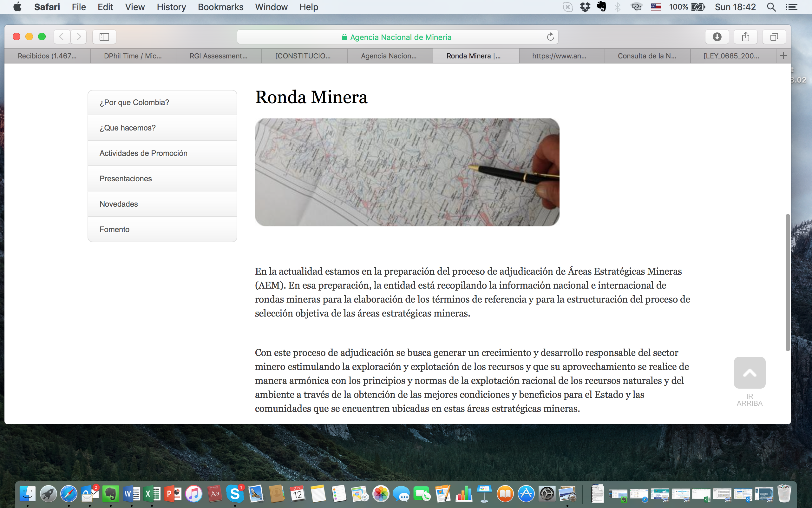Launch Evernote from the Dock
The image size is (812, 508).
point(110,494)
